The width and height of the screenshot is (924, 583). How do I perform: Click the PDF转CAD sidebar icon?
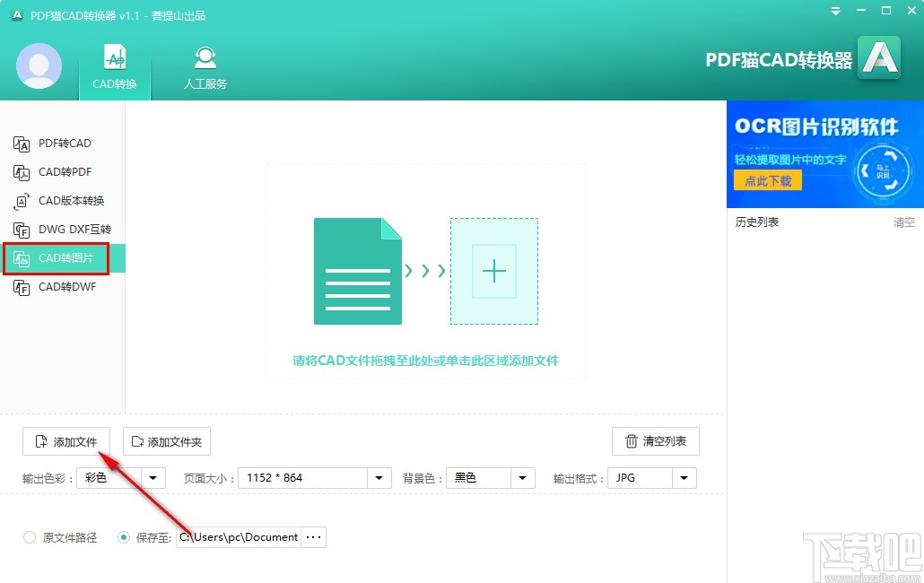pos(22,144)
